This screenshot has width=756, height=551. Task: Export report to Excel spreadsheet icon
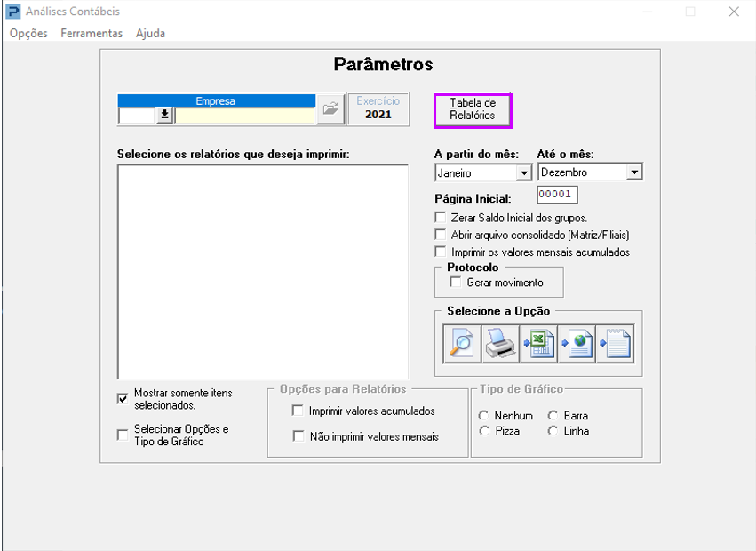[538, 344]
